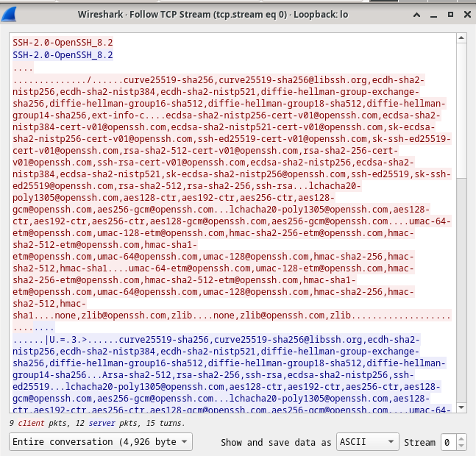Click the '9 client pkts, 12 server pkts' text
The height and width of the screenshot is (456, 476).
pos(77,423)
